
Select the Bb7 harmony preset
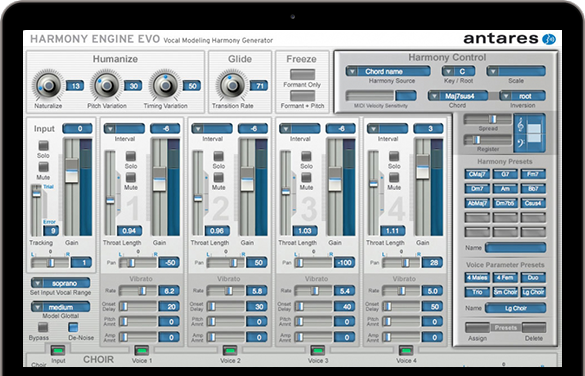tap(533, 188)
